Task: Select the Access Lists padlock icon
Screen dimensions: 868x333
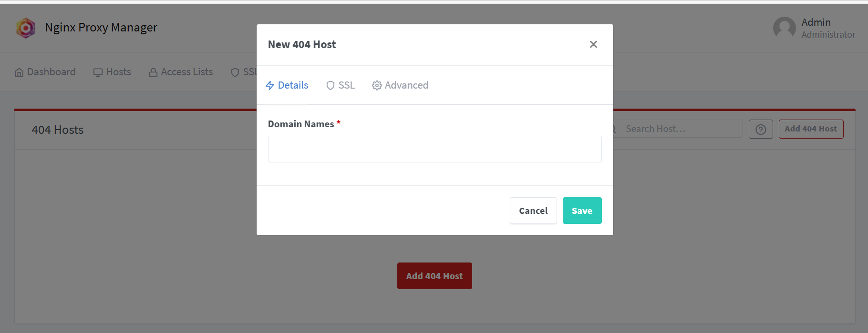Action: 153,72
